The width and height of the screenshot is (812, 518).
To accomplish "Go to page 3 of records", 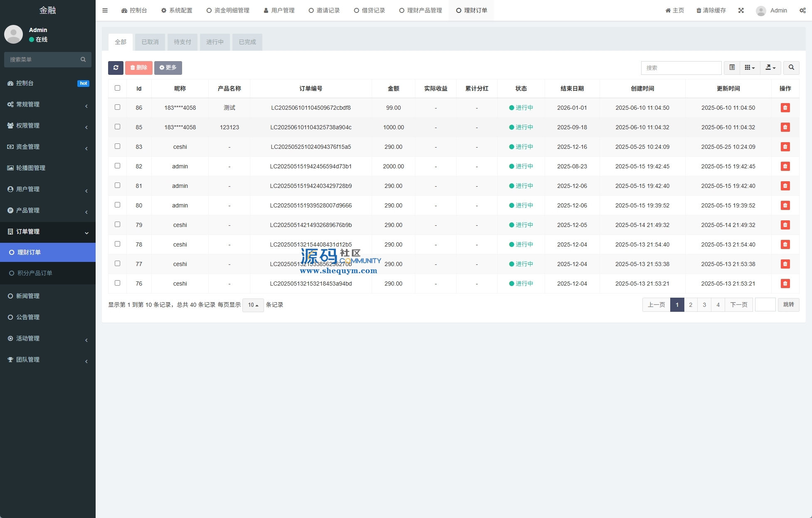I will 704,305.
